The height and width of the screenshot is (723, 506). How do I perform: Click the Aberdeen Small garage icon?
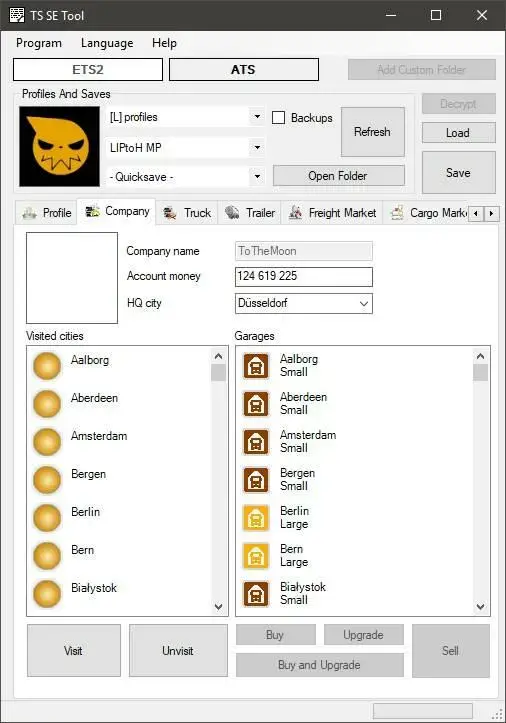(256, 403)
